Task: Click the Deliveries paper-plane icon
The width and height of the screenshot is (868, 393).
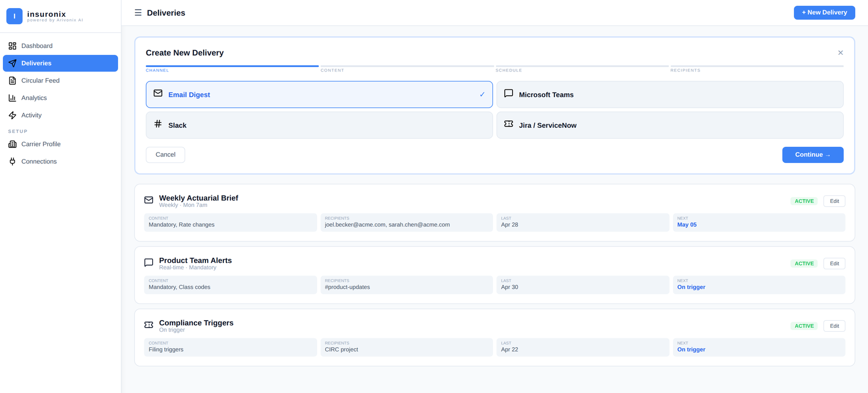Action: pos(12,63)
